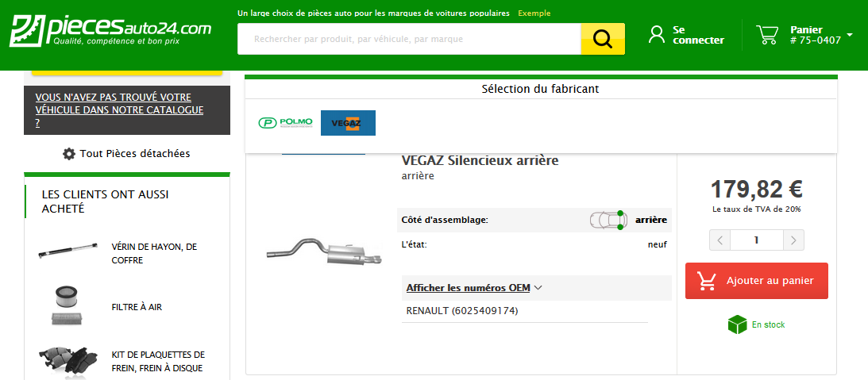Screen dimensions: 868x380
Task: Click the green En stock box icon
Action: (x=737, y=324)
